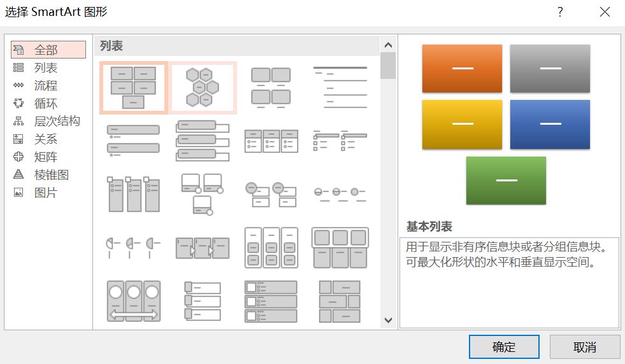The height and width of the screenshot is (364, 625).
Task: Click the 取消 button
Action: pos(585,347)
